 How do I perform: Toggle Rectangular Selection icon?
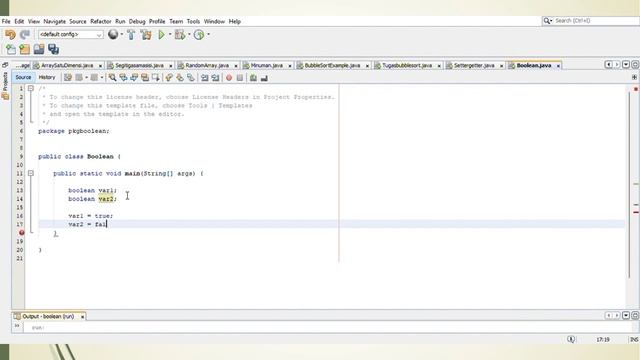156,78
